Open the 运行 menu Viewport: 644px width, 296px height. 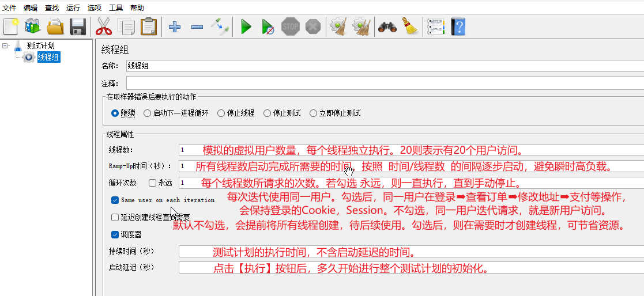74,8
